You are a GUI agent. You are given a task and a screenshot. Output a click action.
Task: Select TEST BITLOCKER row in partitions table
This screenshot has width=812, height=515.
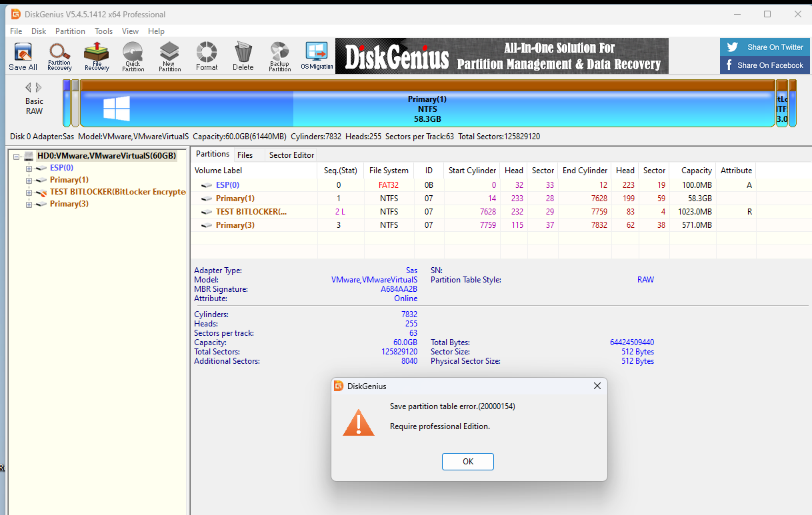pyautogui.click(x=473, y=211)
